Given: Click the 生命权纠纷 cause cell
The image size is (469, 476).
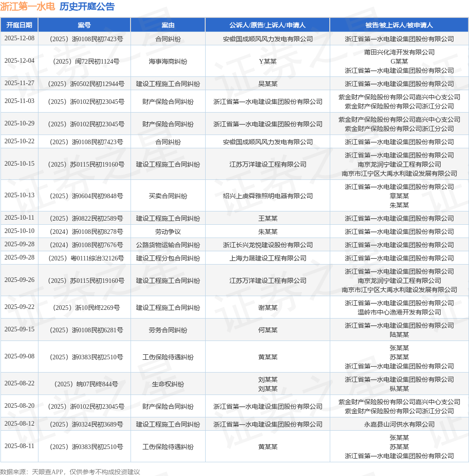Looking at the screenshot, I should tap(168, 384).
